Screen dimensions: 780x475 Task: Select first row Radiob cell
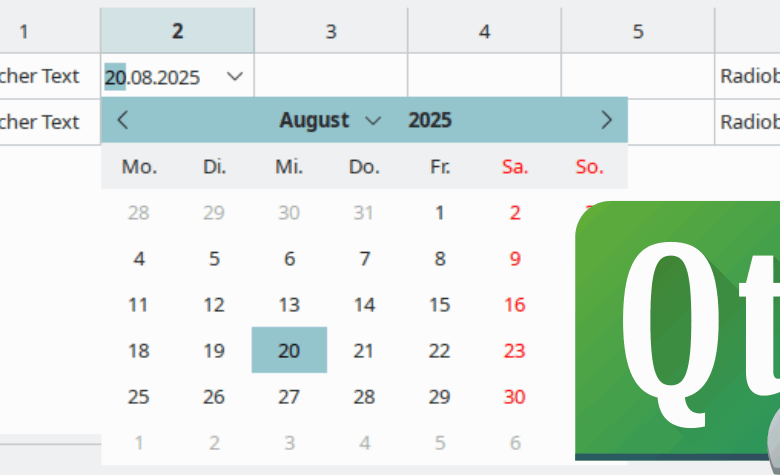tap(748, 76)
